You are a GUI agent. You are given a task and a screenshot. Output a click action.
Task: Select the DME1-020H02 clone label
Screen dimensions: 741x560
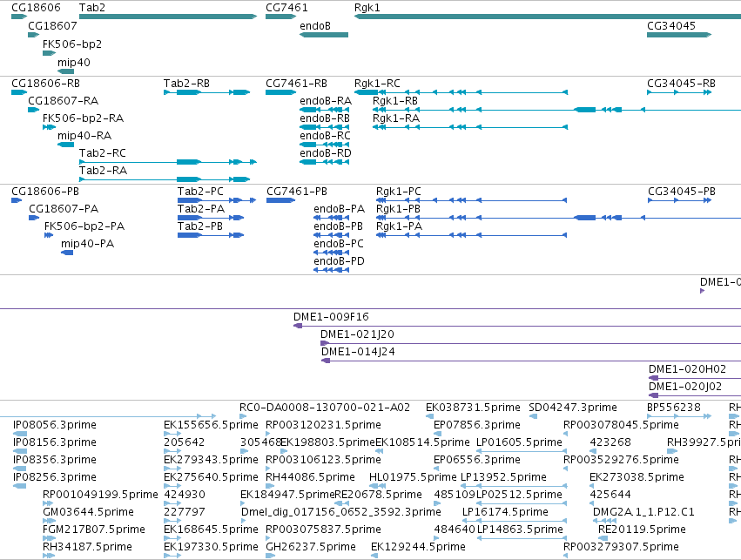687,369
